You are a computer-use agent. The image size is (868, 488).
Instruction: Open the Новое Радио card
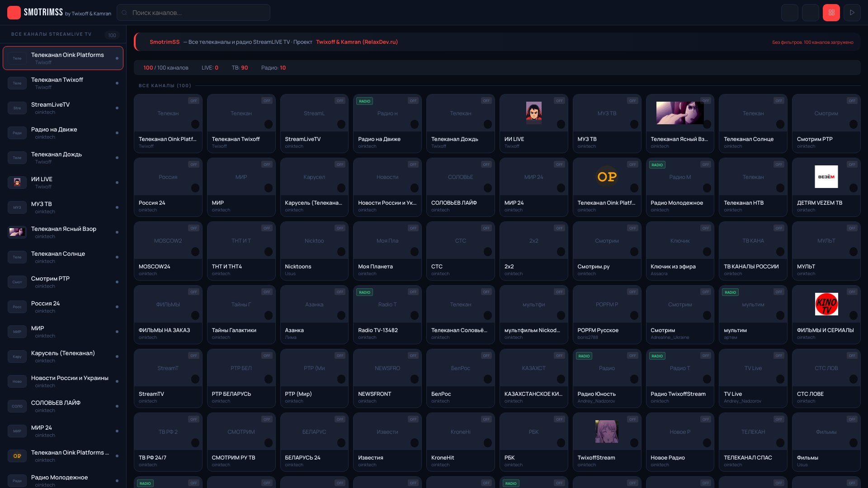(x=680, y=442)
